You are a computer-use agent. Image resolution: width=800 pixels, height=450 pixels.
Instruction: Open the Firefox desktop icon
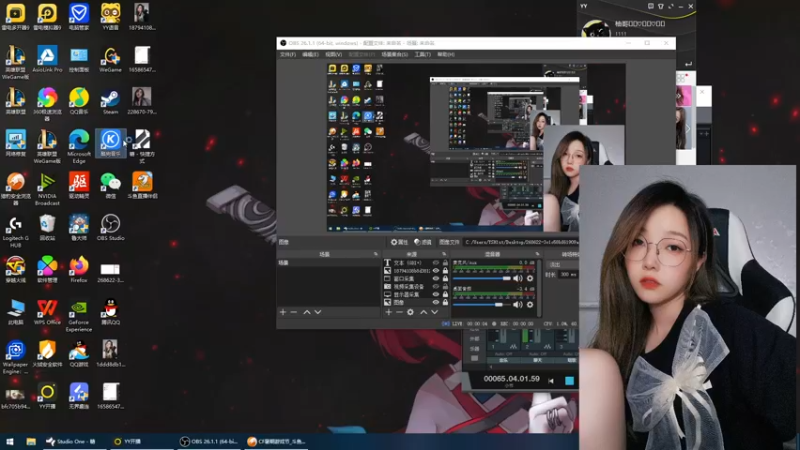click(79, 270)
